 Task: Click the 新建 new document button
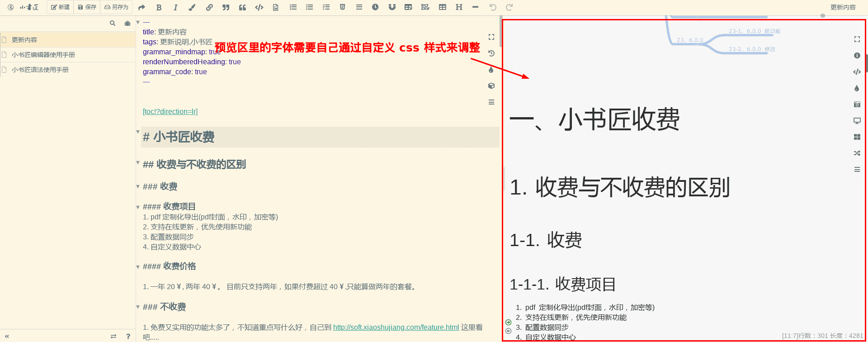(x=60, y=7)
